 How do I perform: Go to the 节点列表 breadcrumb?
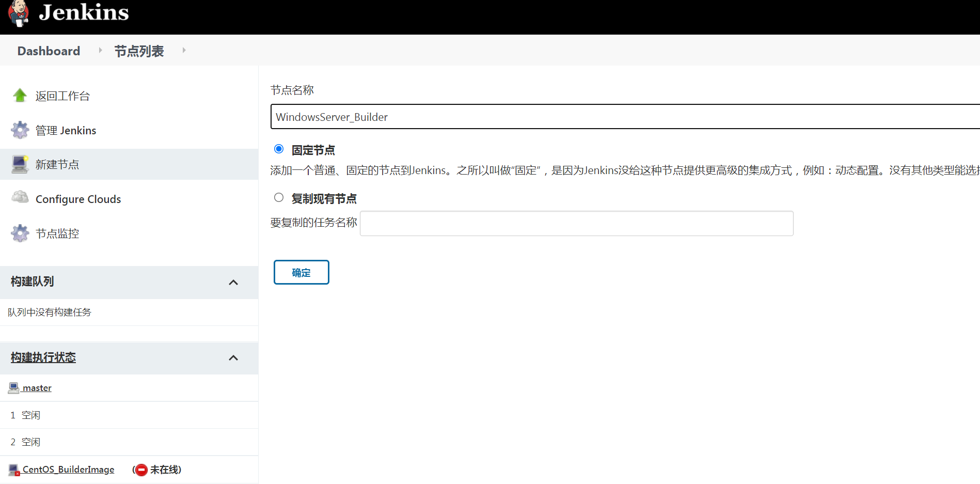tap(139, 51)
